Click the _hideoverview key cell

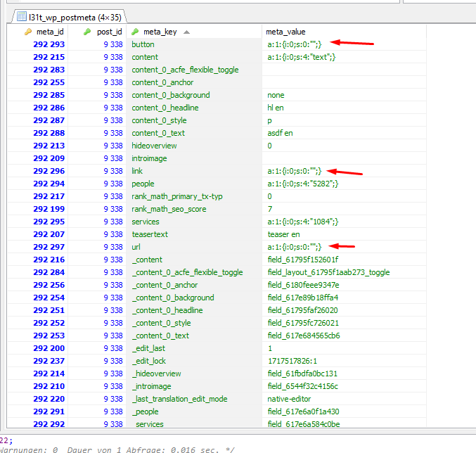coord(194,374)
